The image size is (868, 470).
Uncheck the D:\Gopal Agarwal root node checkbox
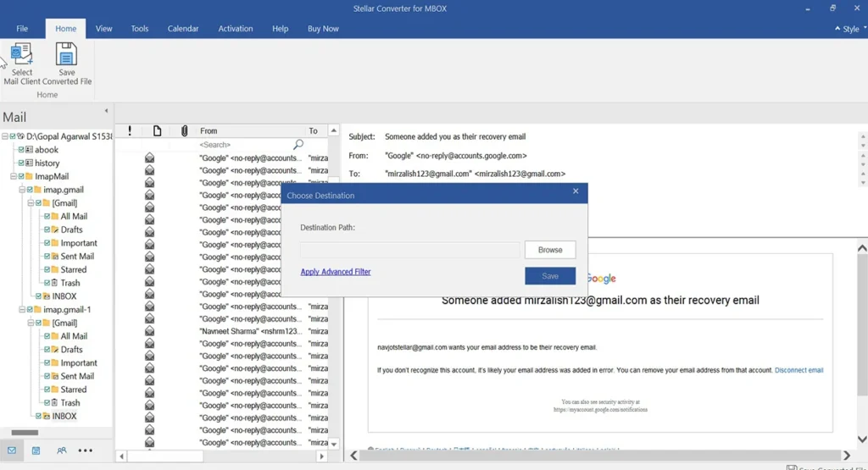(x=12, y=136)
